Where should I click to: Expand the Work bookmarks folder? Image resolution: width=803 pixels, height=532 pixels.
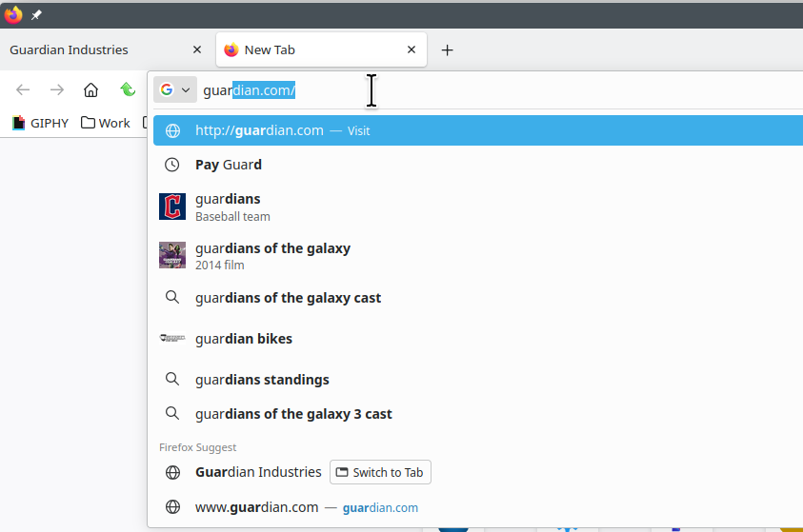tap(106, 123)
